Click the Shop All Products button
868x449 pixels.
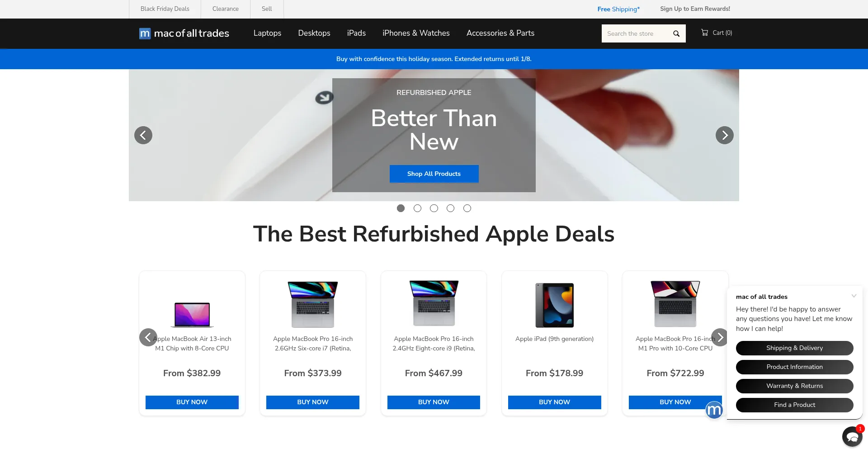[x=434, y=174]
